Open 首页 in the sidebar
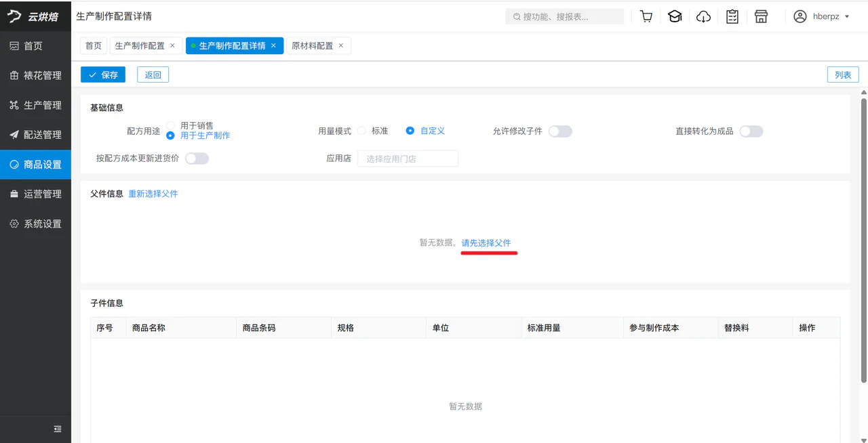Image resolution: width=868 pixels, height=443 pixels. [35, 46]
